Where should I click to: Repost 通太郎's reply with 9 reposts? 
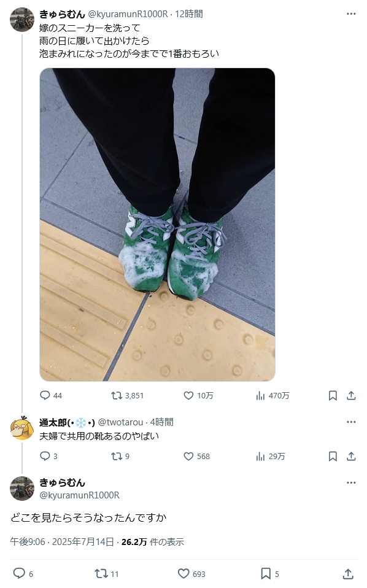coord(116,456)
